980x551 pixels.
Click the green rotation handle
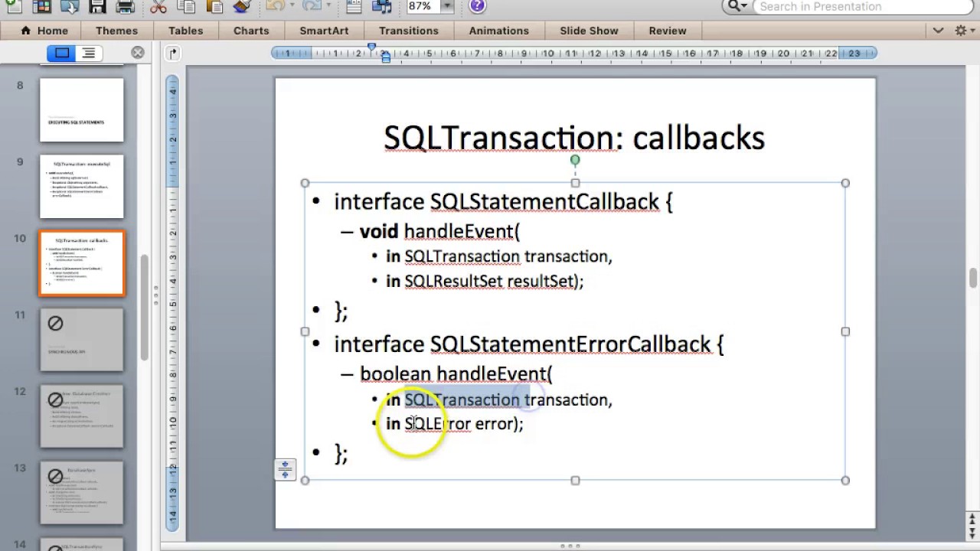coord(575,161)
